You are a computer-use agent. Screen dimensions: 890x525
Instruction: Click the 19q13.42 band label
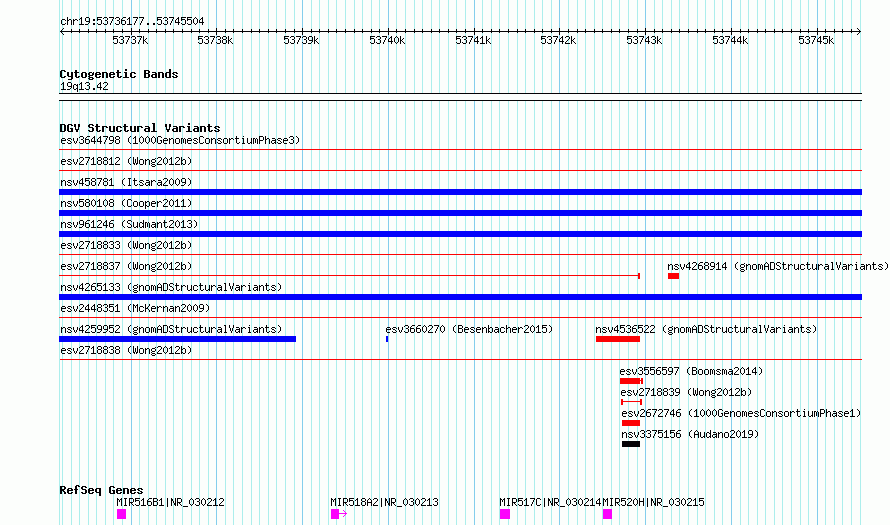pos(84,86)
